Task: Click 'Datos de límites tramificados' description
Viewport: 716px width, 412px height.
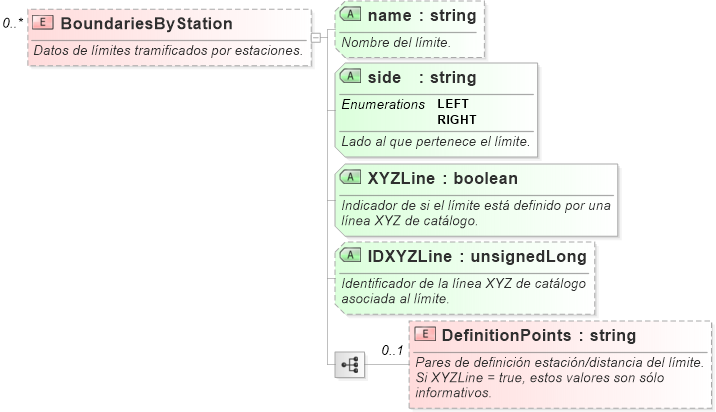Action: pos(168,51)
